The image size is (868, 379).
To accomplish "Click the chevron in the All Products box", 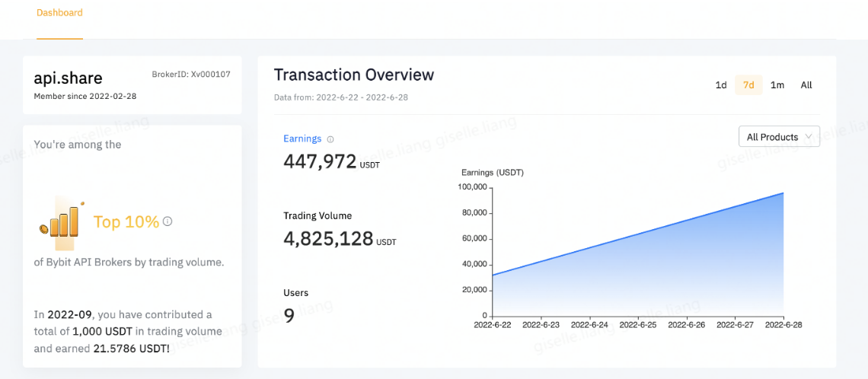I will (809, 137).
